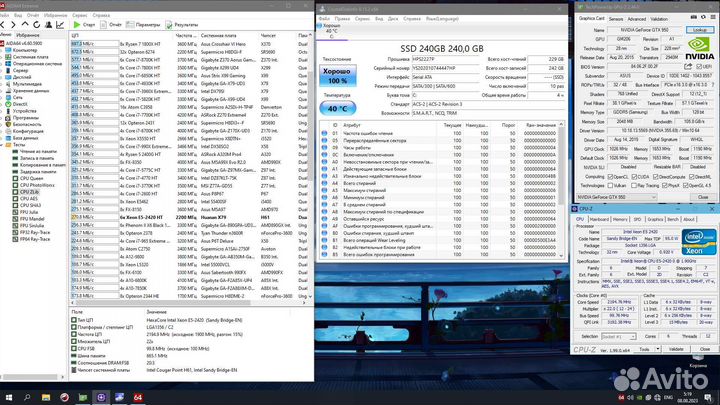Select CPU Queen benchmark item
The image size is (720, 405).
pyautogui.click(x=28, y=178)
